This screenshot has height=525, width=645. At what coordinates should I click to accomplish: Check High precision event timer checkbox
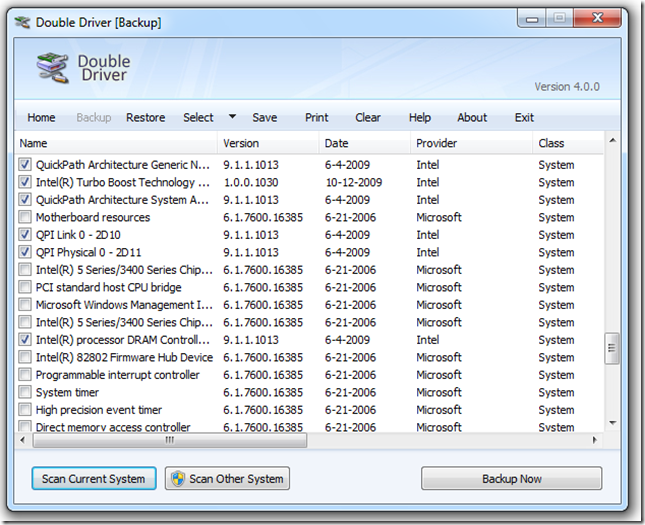coord(25,409)
